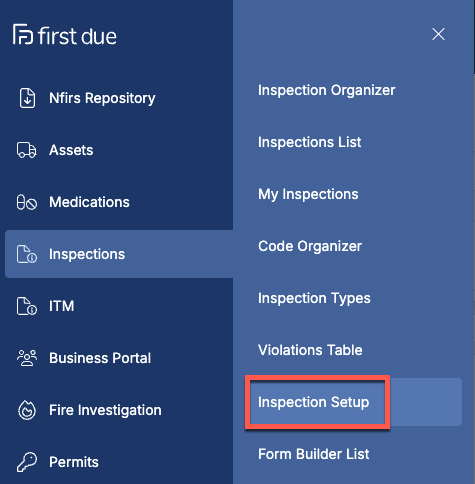Click the first due logo

pos(65,35)
